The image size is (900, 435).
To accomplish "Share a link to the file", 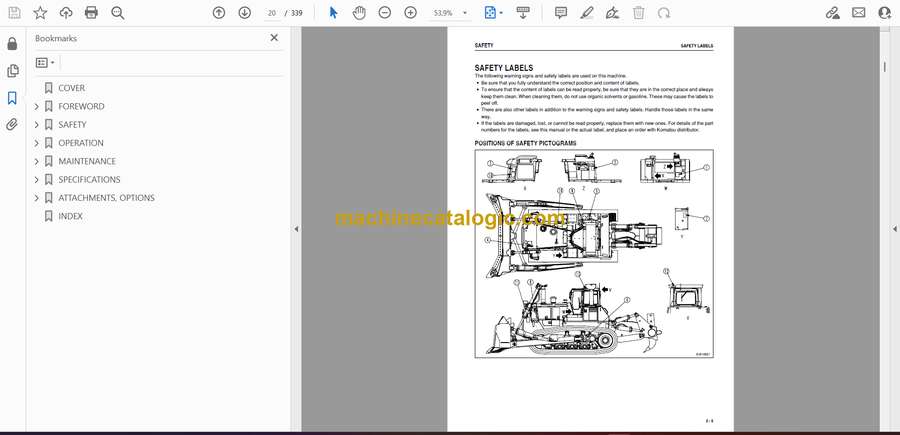I will tap(833, 13).
